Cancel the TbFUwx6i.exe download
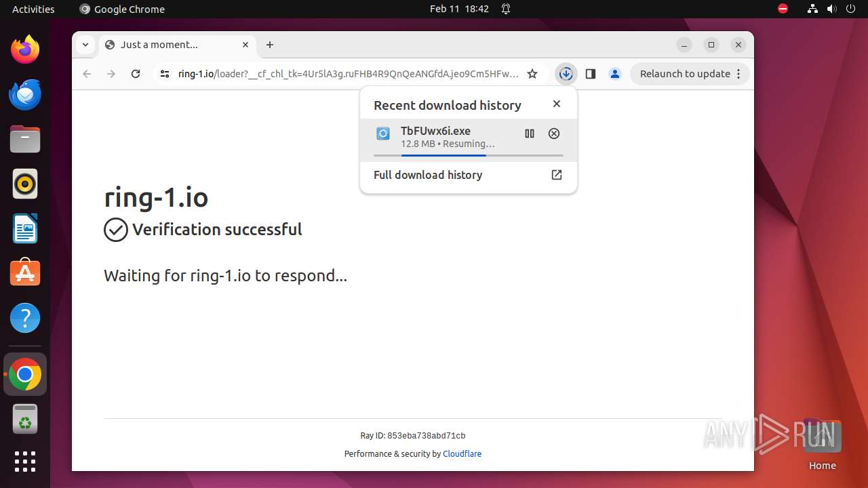The width and height of the screenshot is (868, 488). tap(554, 134)
